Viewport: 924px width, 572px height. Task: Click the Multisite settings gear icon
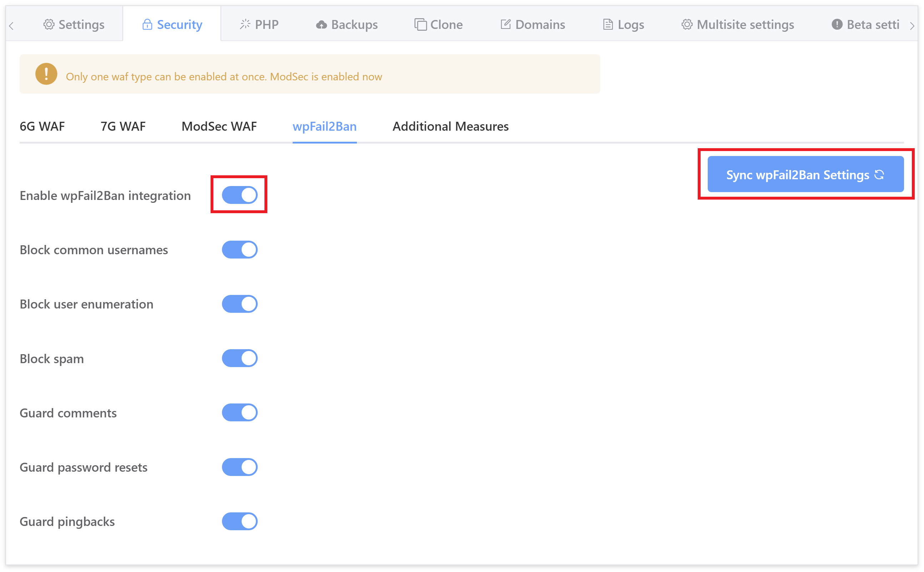pos(687,25)
